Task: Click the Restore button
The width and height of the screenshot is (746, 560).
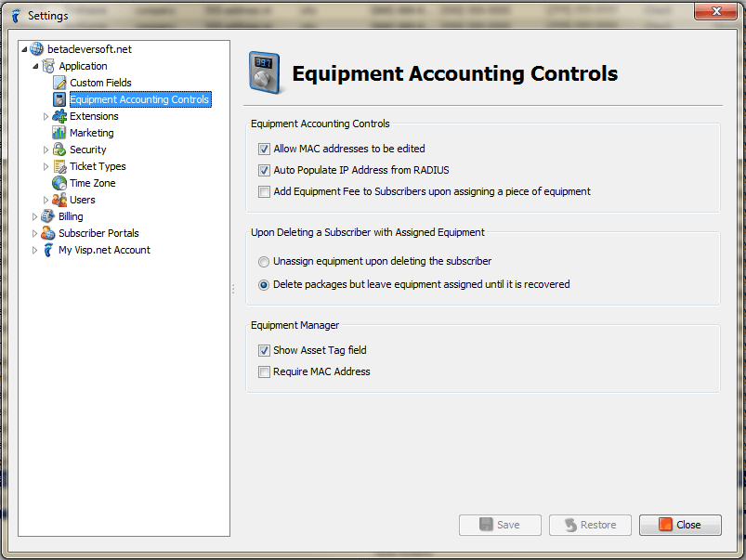Action: click(x=590, y=525)
